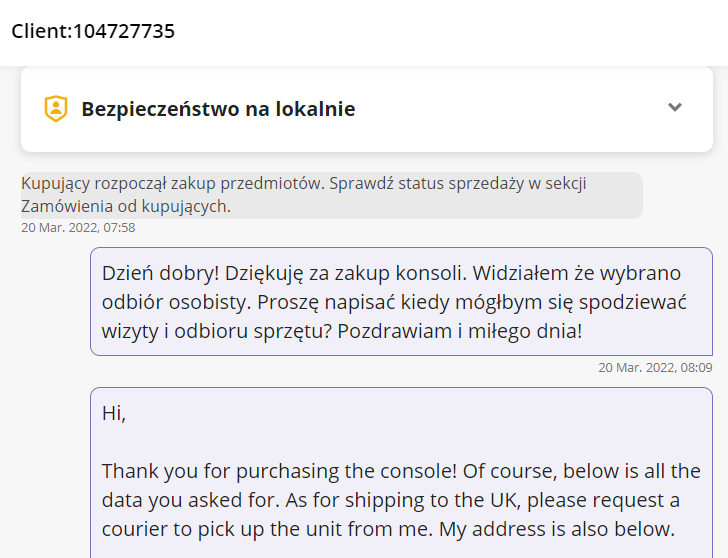The height and width of the screenshot is (558, 728).
Task: Select the Client:104727735 header text
Action: [93, 31]
